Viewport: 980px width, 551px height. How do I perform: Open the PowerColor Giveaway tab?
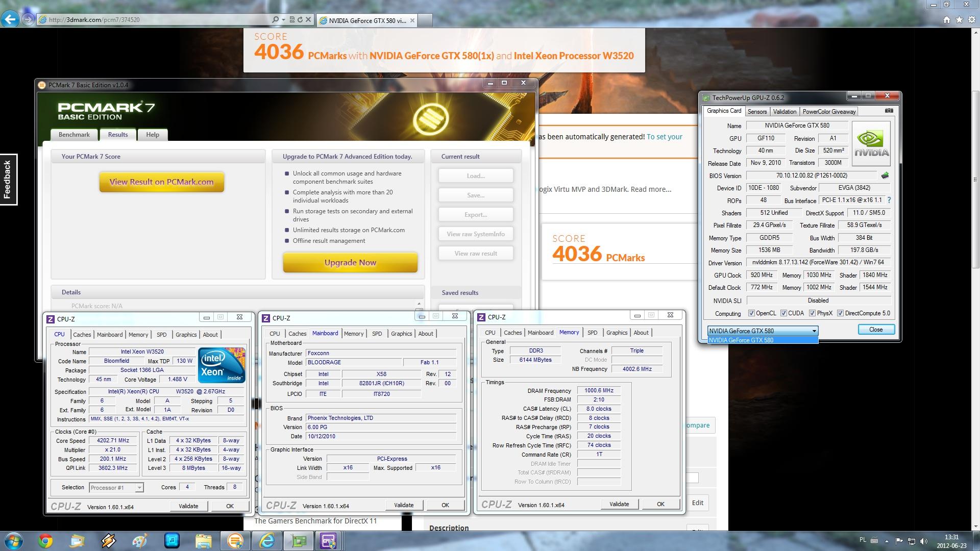[829, 112]
